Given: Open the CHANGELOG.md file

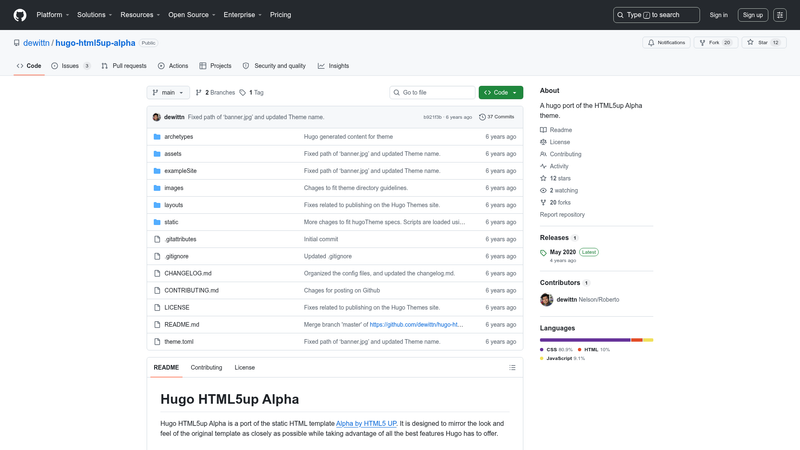Looking at the screenshot, I should tap(188, 273).
